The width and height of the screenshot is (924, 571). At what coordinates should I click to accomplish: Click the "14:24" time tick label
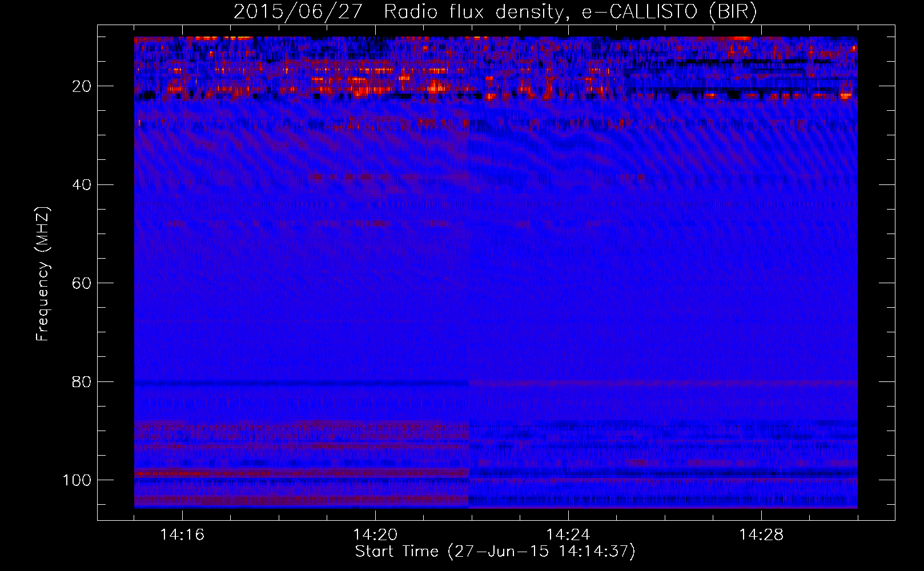[568, 535]
